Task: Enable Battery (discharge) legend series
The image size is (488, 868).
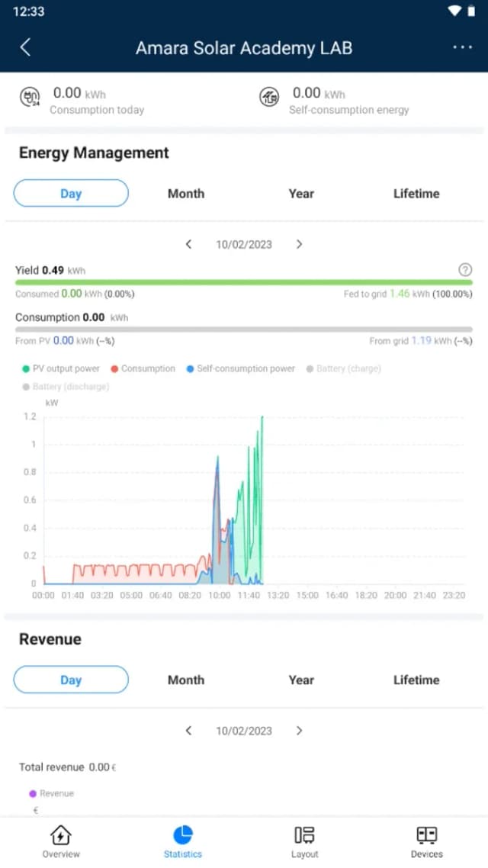Action: point(66,387)
